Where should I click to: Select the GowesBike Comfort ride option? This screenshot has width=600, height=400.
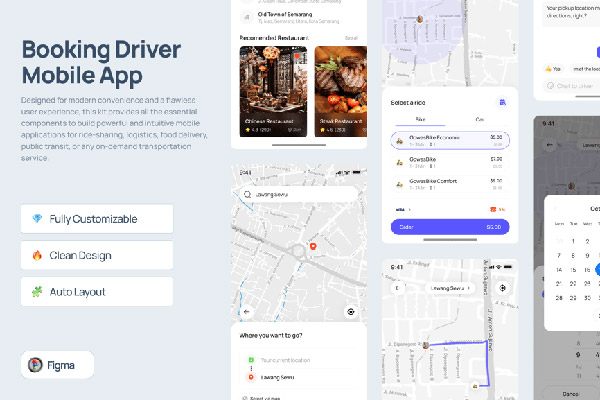tap(449, 185)
